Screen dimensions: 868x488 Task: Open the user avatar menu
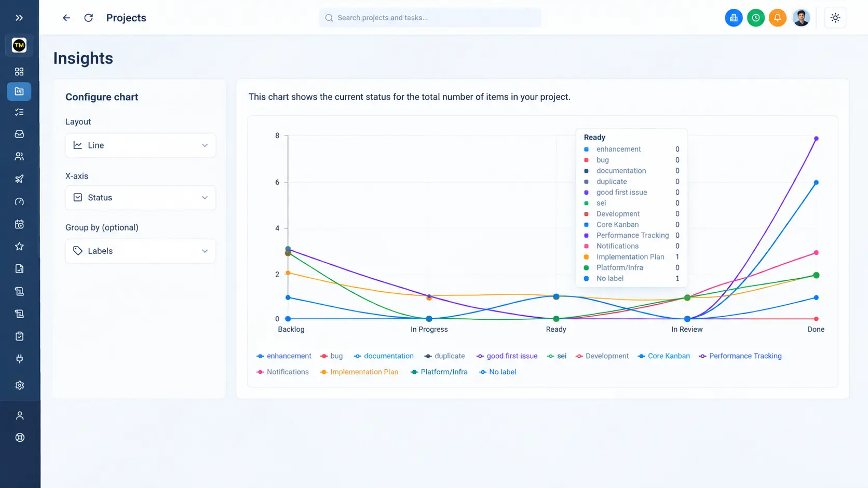801,18
